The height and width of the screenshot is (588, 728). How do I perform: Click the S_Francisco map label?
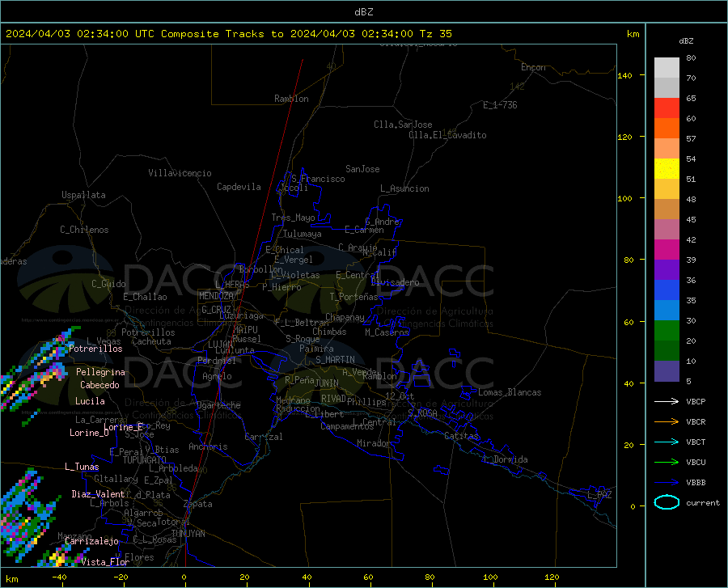point(318,179)
